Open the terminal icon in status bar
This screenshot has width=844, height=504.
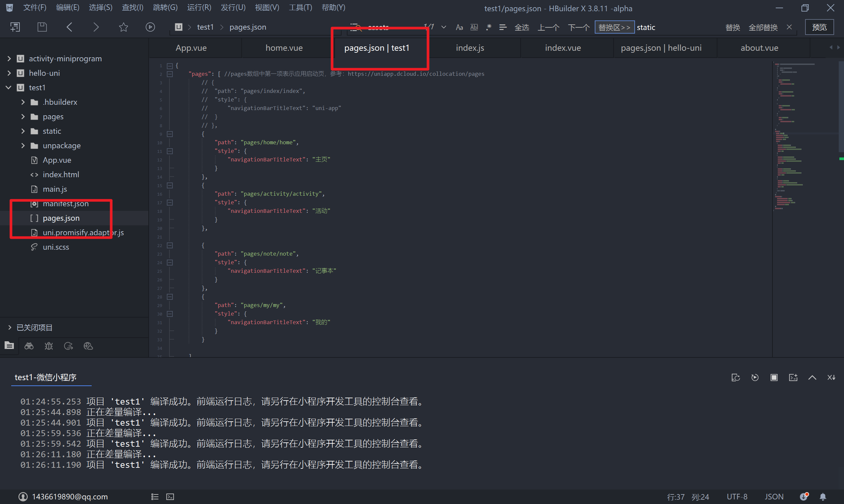(x=170, y=497)
